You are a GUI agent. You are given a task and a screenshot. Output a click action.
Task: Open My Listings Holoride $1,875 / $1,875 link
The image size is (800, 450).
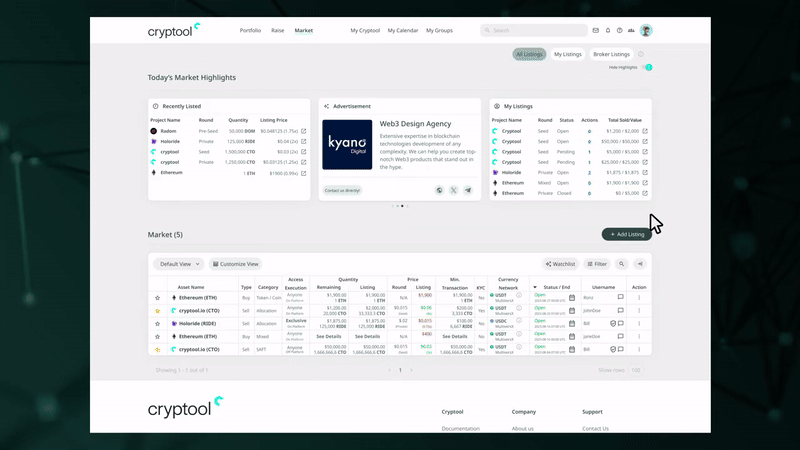645,172
